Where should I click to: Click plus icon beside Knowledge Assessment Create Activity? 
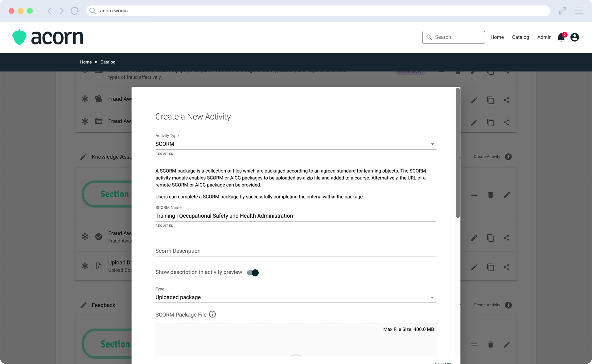coord(508,157)
